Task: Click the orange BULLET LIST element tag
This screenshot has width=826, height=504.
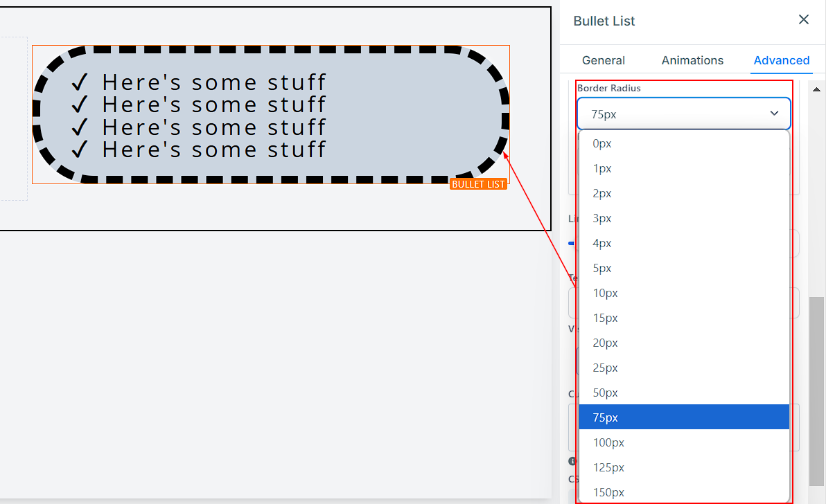Action: click(478, 184)
